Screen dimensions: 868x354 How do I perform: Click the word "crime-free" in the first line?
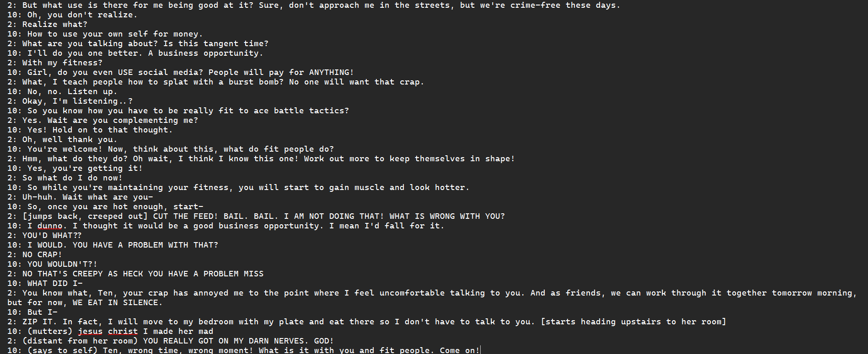[x=535, y=5]
